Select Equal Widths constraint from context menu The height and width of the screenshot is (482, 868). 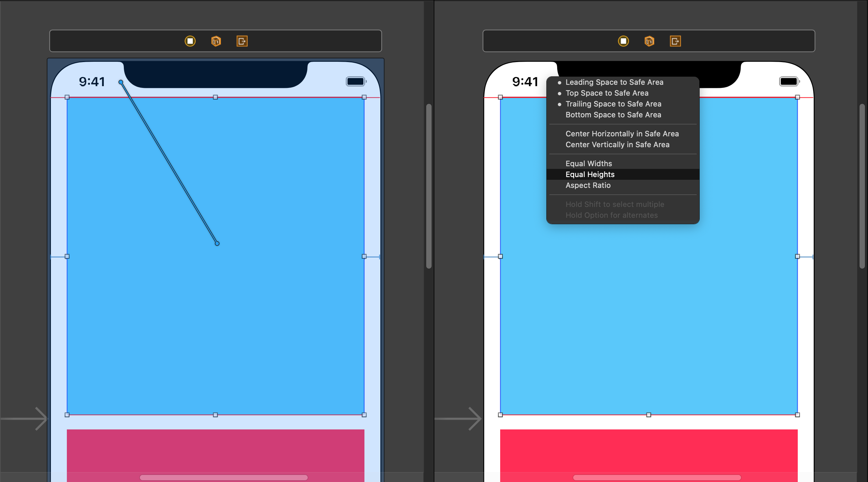pyautogui.click(x=588, y=163)
